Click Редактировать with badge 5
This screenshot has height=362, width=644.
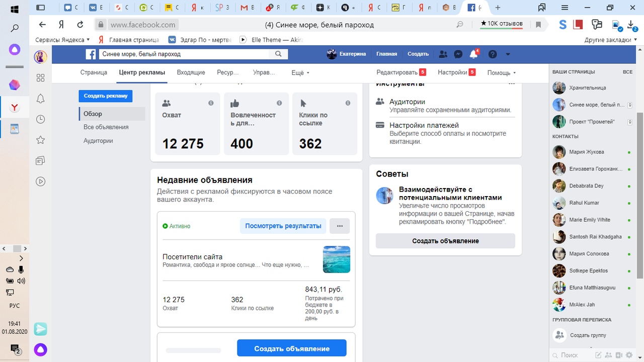click(401, 72)
